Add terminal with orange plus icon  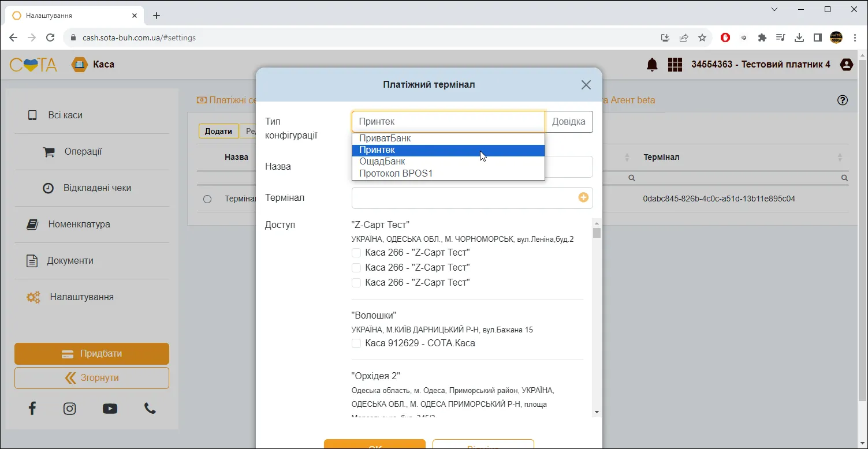coord(583,197)
